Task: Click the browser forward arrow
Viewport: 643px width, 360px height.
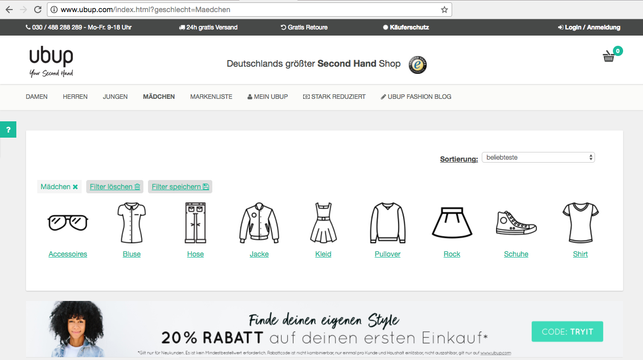Action: click(23, 9)
